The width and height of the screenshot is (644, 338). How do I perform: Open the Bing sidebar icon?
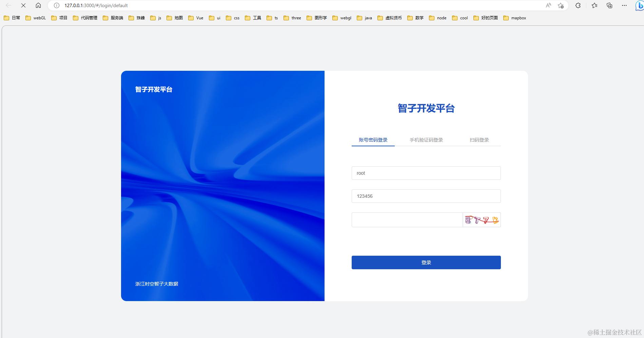(639, 6)
